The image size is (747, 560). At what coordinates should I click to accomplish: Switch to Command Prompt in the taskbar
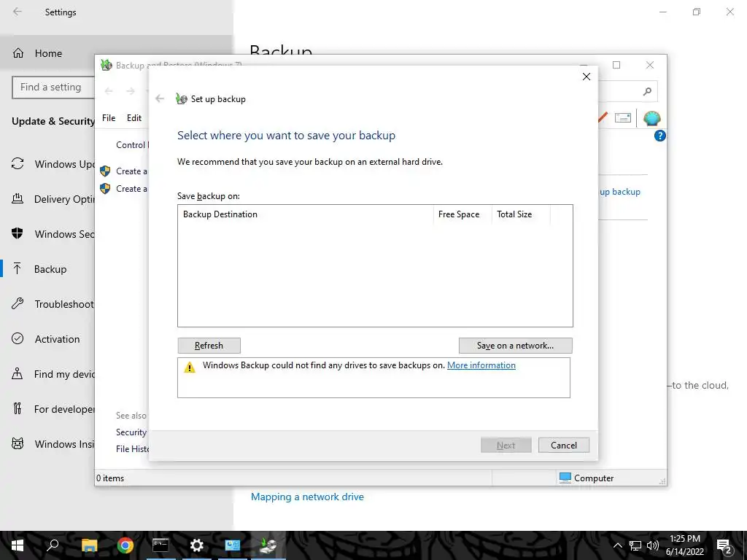tap(160, 545)
